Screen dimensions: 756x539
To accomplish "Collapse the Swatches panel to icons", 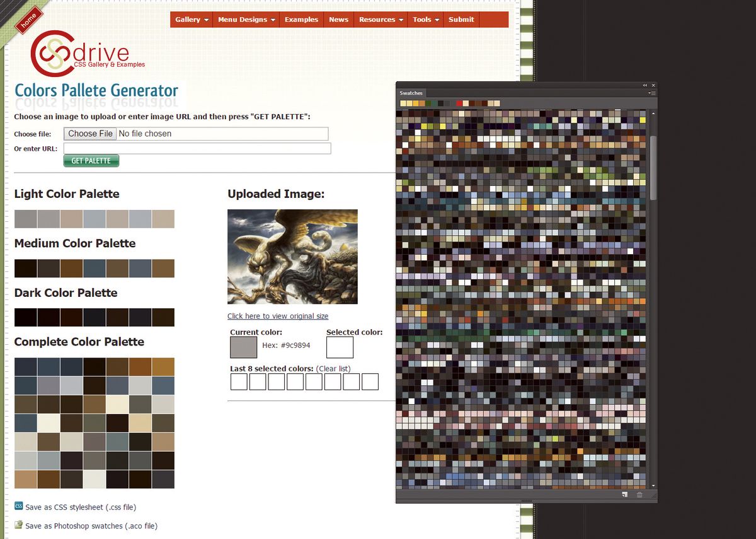I will coord(644,84).
